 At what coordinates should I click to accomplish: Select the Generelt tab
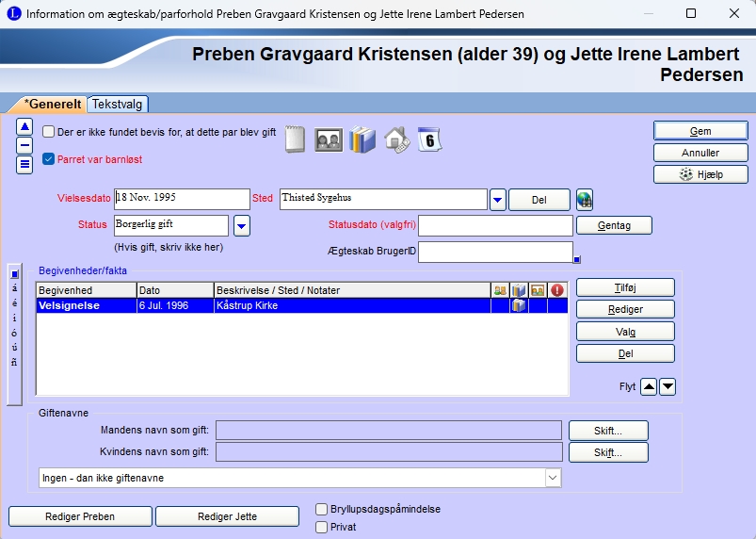[52, 105]
